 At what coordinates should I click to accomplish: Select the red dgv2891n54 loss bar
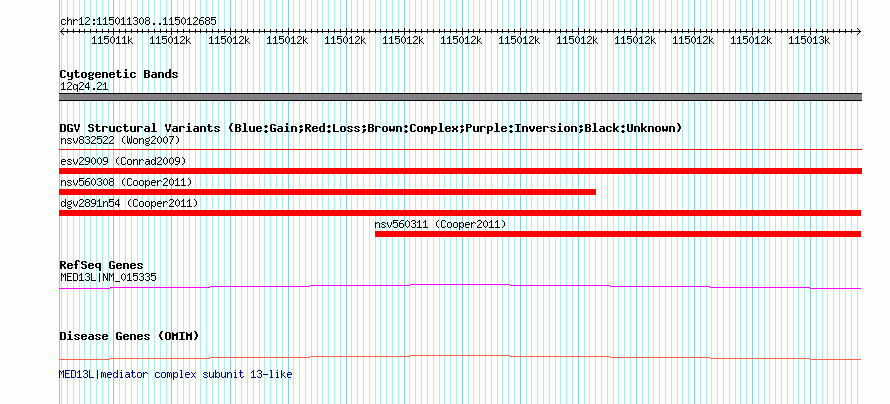tap(460, 213)
